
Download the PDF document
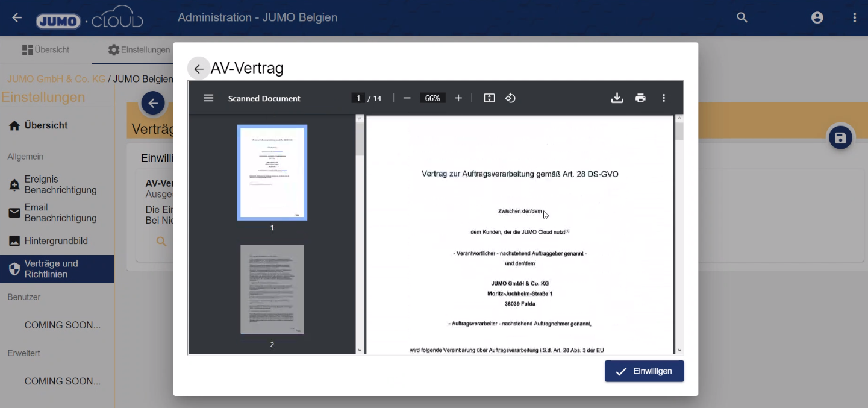tap(617, 98)
